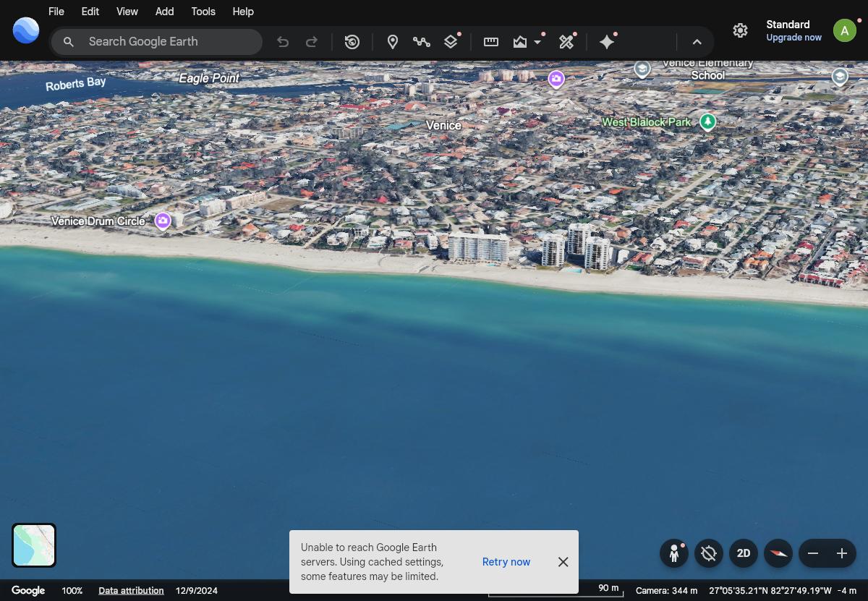Open the File menu
Image resolution: width=868 pixels, height=601 pixels.
pyautogui.click(x=56, y=12)
